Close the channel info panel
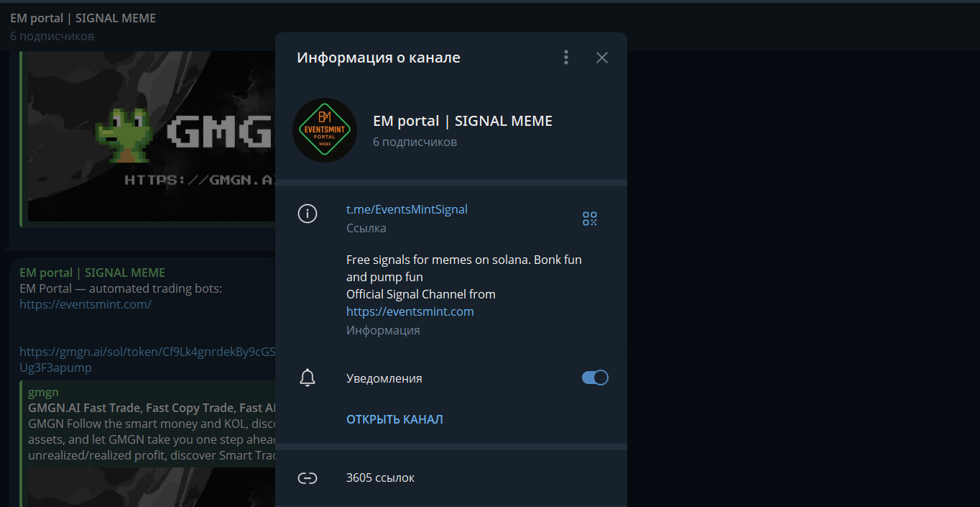This screenshot has height=507, width=980. coord(602,58)
